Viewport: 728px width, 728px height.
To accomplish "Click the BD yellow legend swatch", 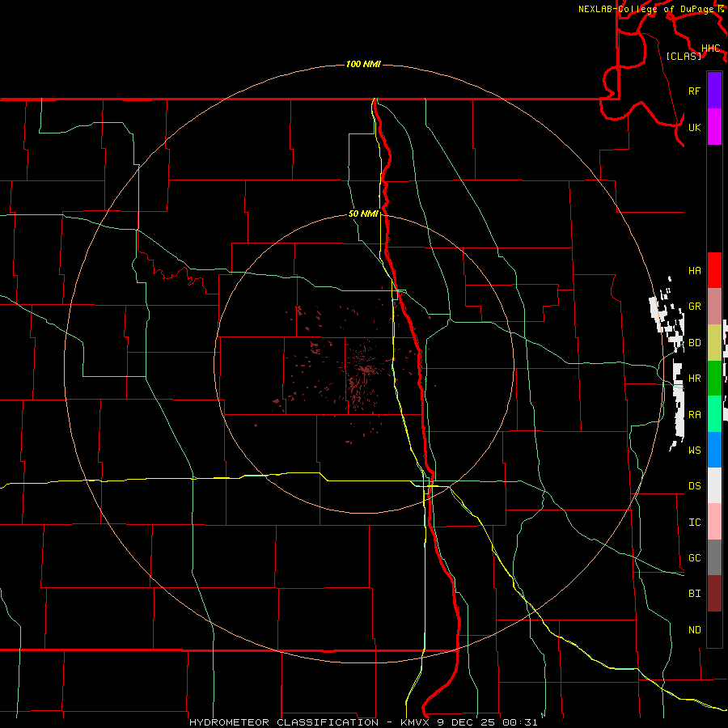I will point(714,342).
